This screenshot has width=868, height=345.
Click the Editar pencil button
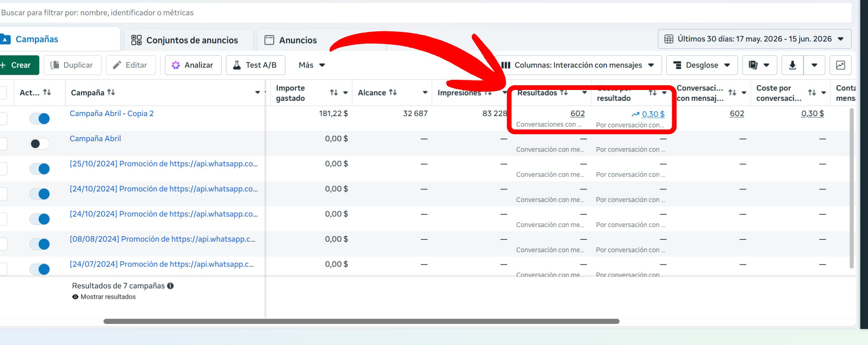click(x=131, y=65)
